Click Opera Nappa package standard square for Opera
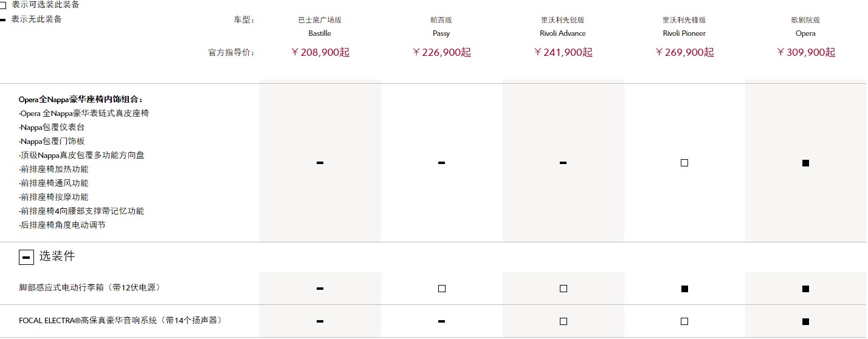868x339 pixels. tap(805, 163)
